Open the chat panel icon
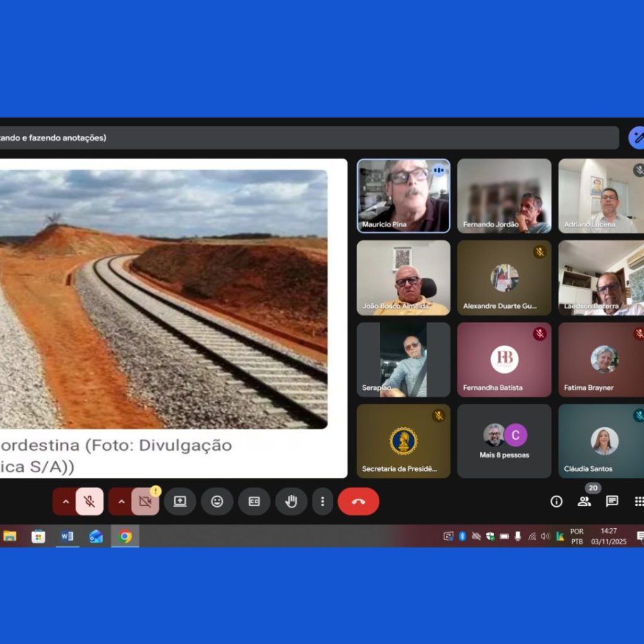This screenshot has width=644, height=644. [612, 501]
